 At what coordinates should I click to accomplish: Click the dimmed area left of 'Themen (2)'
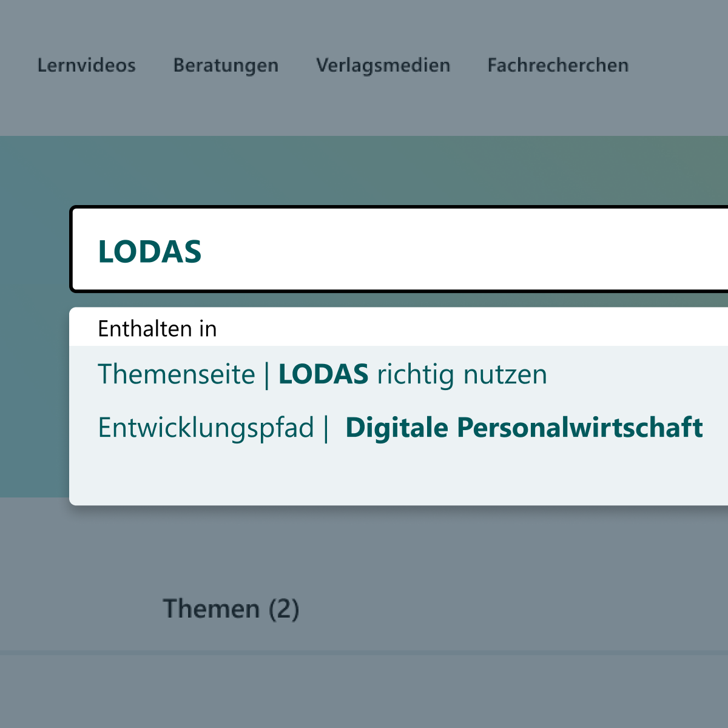pyautogui.click(x=79, y=608)
